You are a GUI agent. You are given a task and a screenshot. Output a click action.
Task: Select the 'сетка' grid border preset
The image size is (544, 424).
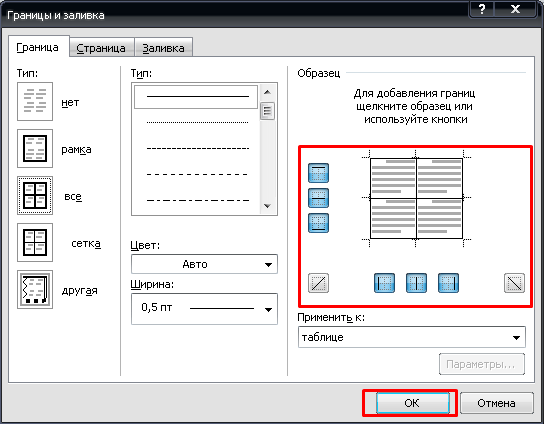point(35,243)
